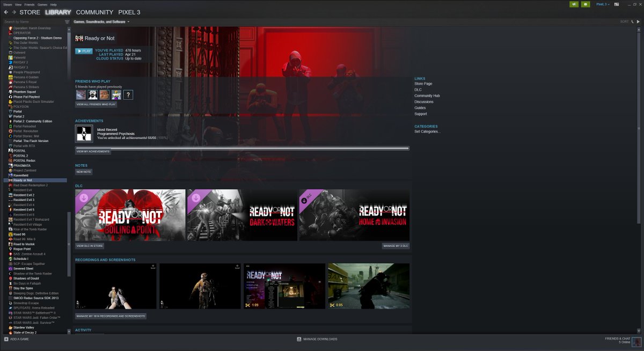644x351 pixels.
Task: Click View DLC in Store
Action: (x=90, y=246)
